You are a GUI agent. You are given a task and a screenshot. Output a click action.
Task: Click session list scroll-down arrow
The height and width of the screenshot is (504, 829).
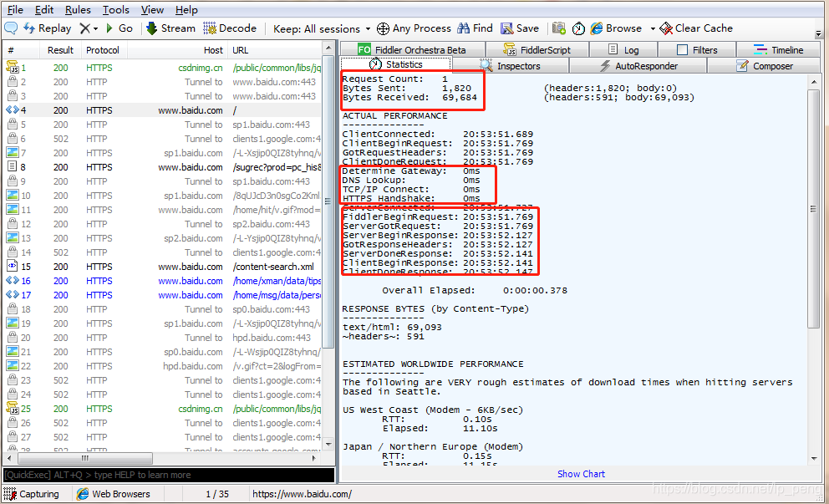tap(328, 445)
